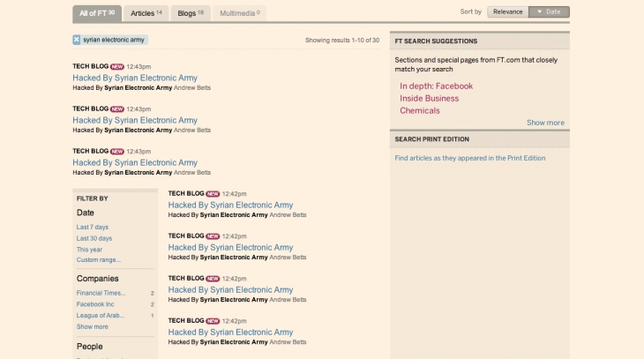644x359 pixels.
Task: Filter by company Facebook Inc
Action: pyautogui.click(x=95, y=304)
